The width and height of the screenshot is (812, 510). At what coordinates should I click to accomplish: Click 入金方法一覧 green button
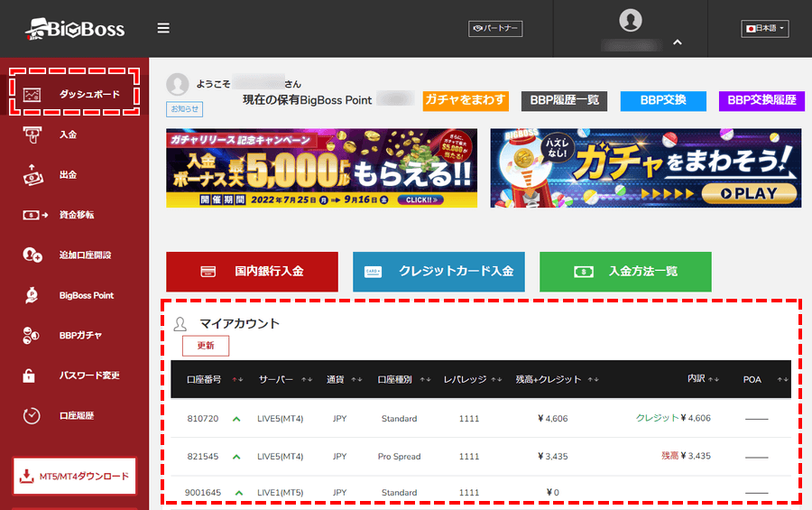pos(625,272)
